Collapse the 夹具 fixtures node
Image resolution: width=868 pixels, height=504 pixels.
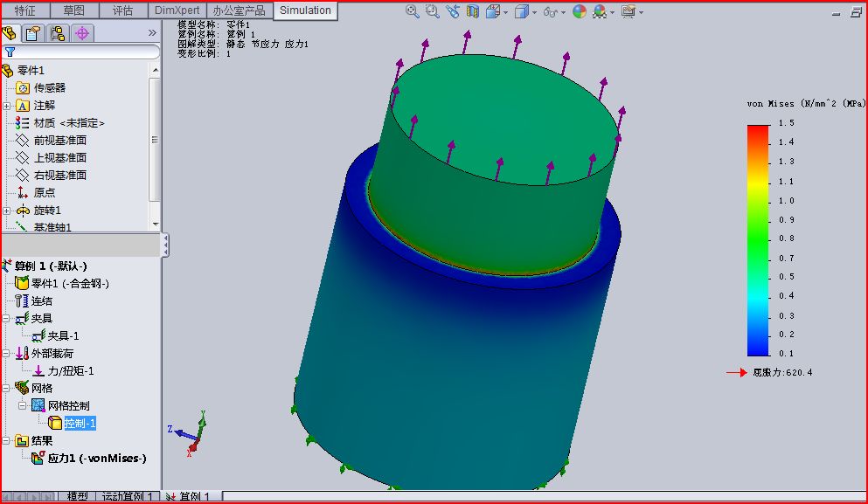point(5,319)
